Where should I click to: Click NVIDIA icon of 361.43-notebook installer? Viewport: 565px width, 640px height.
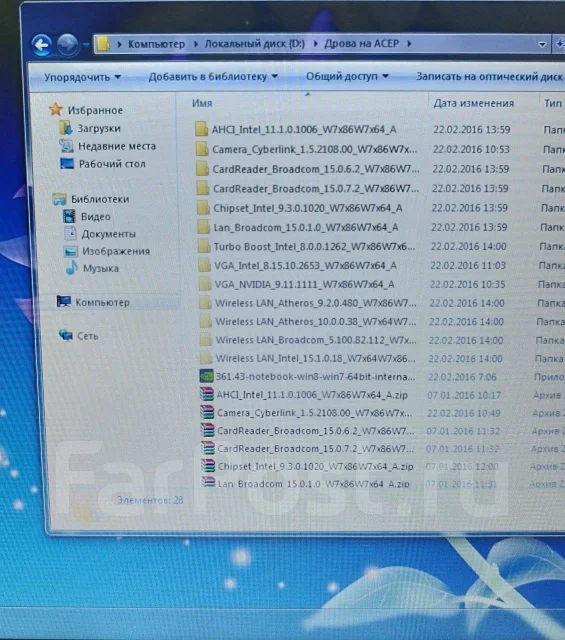click(x=207, y=376)
